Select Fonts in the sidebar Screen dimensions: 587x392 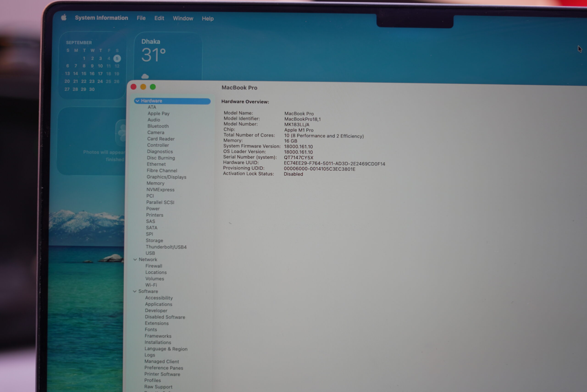[151, 329]
